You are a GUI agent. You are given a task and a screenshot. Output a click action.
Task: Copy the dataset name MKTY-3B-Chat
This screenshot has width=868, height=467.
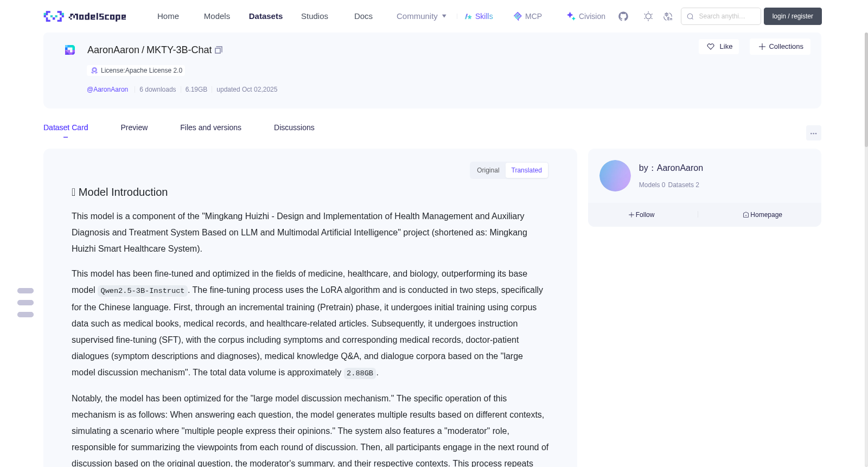pos(219,50)
